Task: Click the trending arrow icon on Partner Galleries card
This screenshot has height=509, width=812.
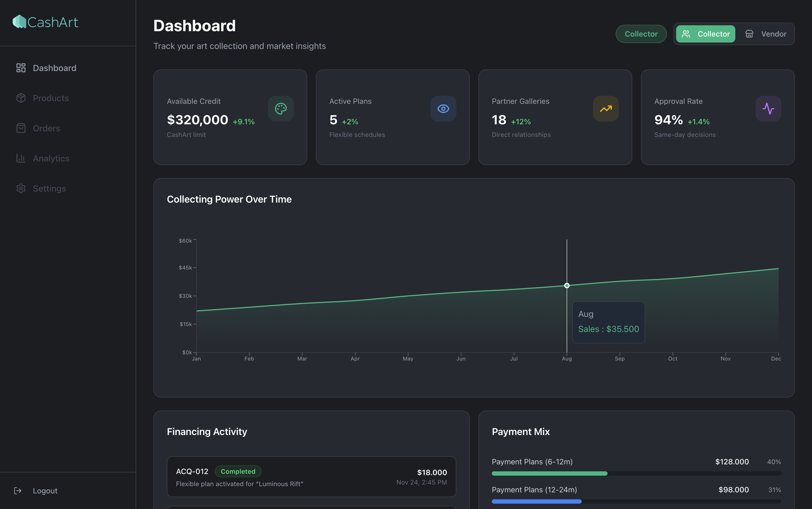Action: [605, 108]
